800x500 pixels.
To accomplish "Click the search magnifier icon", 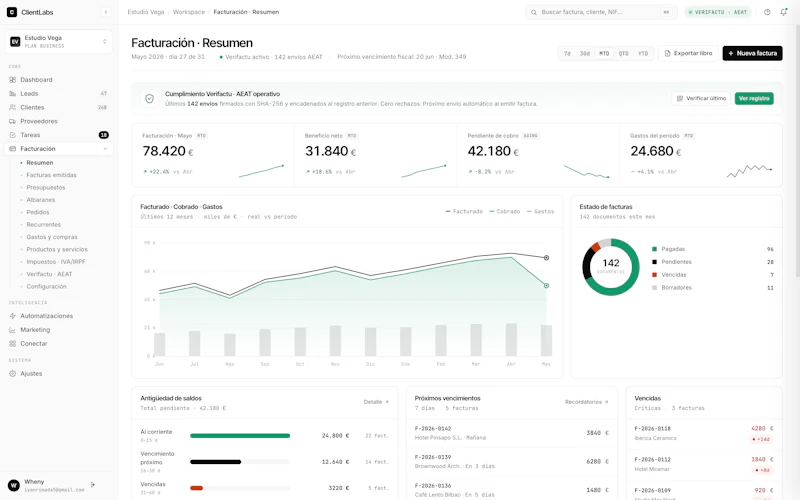I will [x=534, y=12].
